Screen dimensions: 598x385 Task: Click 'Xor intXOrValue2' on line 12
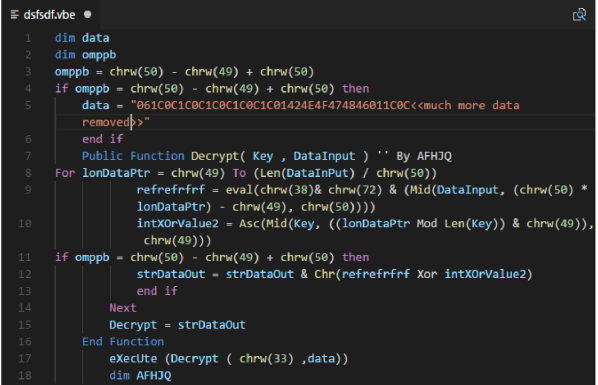471,274
